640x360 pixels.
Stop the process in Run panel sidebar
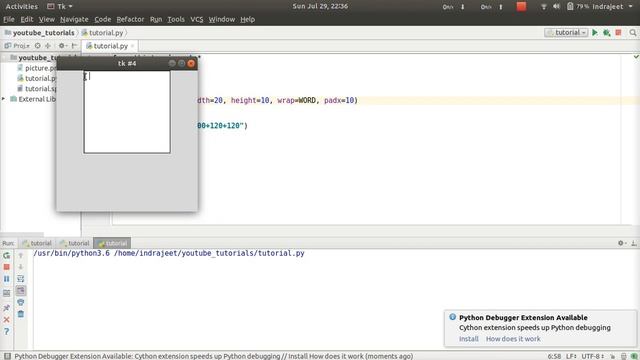pos(7,267)
